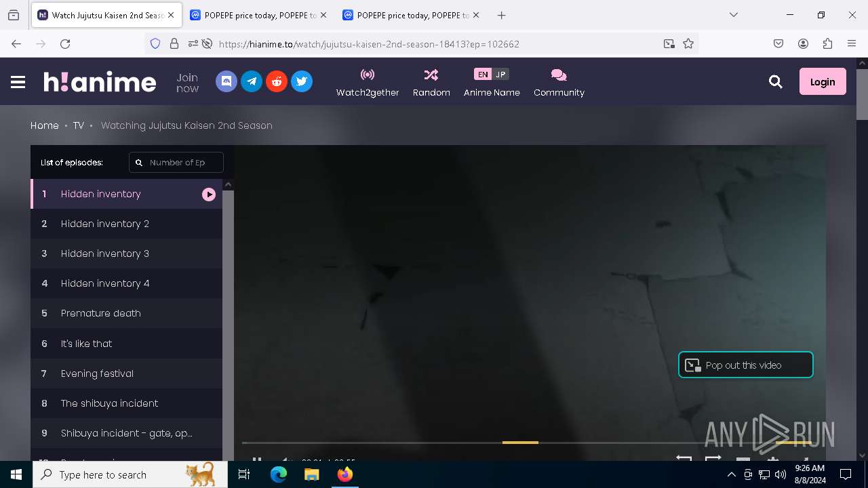
Task: Select episode 4 Hidden inventory 4
Action: (126, 283)
